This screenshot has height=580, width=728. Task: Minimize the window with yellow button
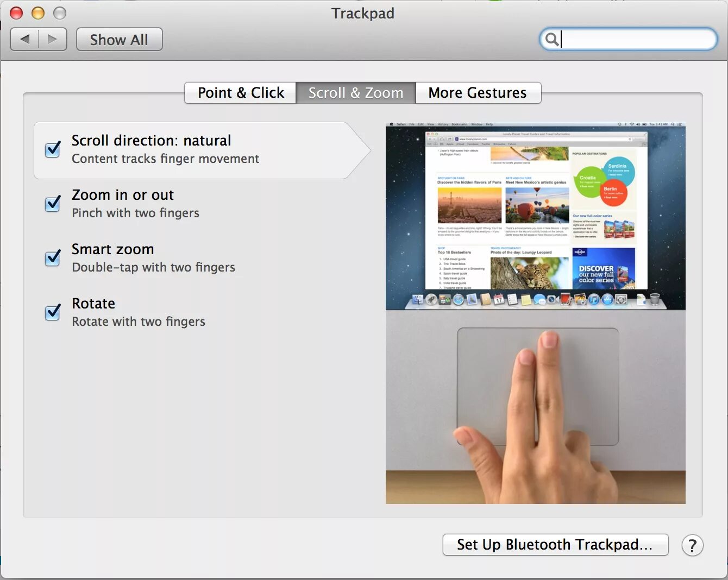38,13
